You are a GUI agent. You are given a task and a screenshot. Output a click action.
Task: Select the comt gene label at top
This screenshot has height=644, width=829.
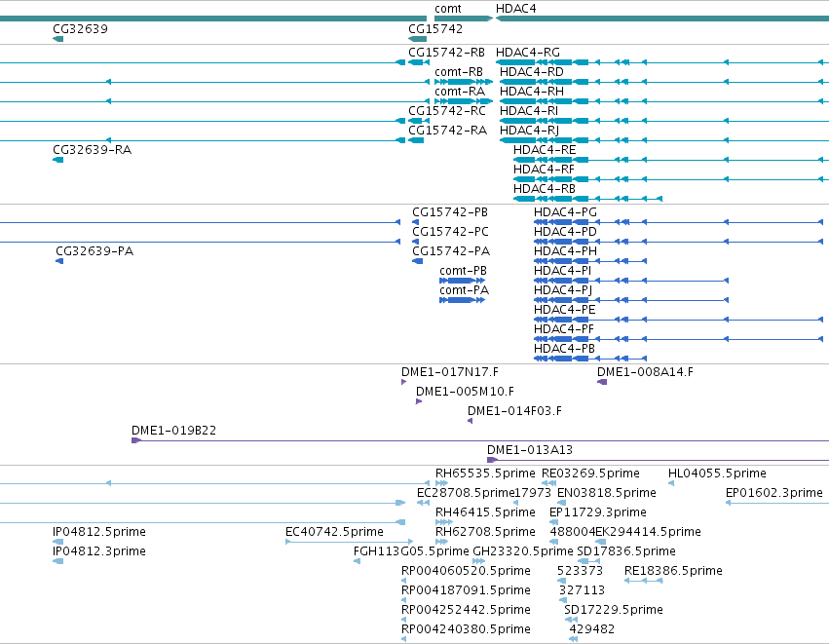(448, 9)
